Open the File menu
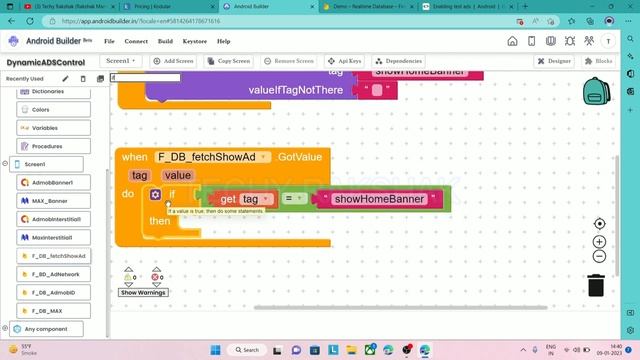The image size is (640, 360). tap(109, 41)
